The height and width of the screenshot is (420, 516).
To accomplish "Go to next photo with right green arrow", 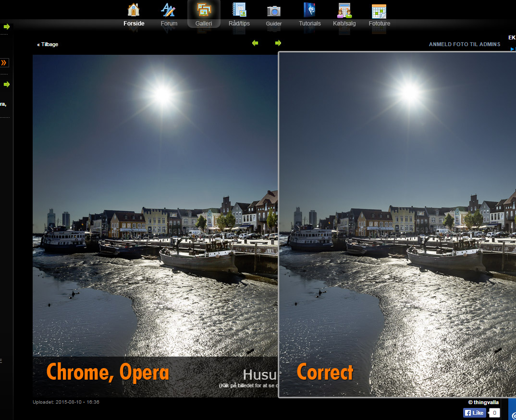I will (x=278, y=43).
